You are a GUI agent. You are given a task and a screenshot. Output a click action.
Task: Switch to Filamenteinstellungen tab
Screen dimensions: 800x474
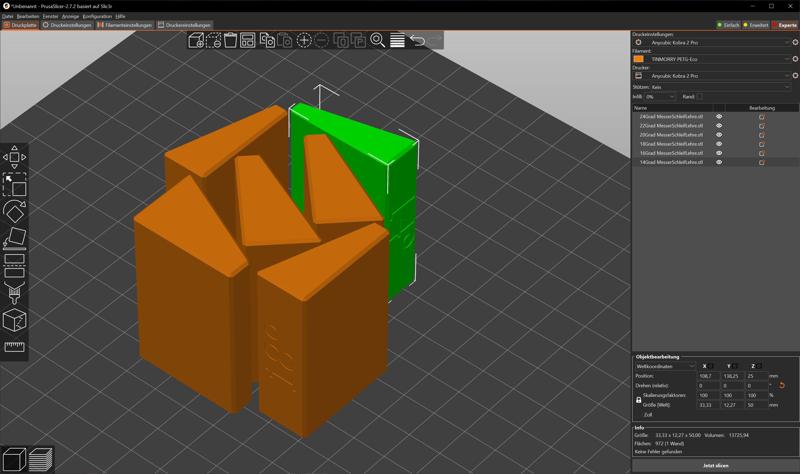[125, 25]
